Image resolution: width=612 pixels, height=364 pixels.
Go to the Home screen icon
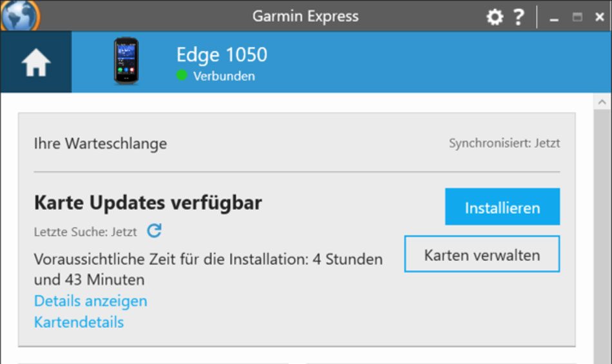pos(36,62)
